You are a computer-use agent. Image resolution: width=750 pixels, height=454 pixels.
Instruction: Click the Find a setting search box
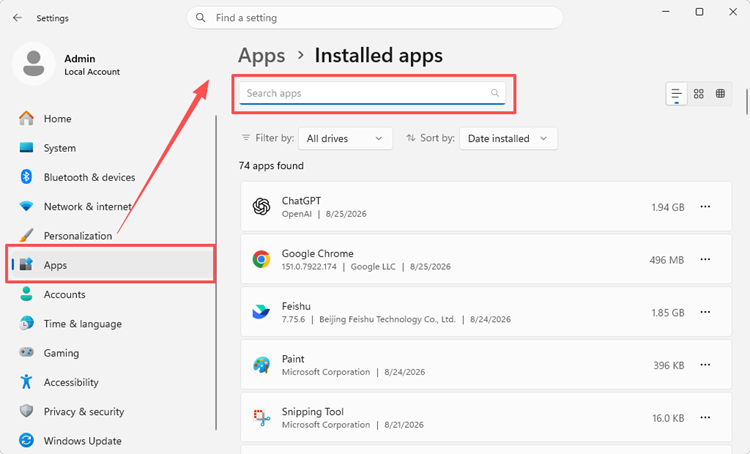(x=375, y=18)
